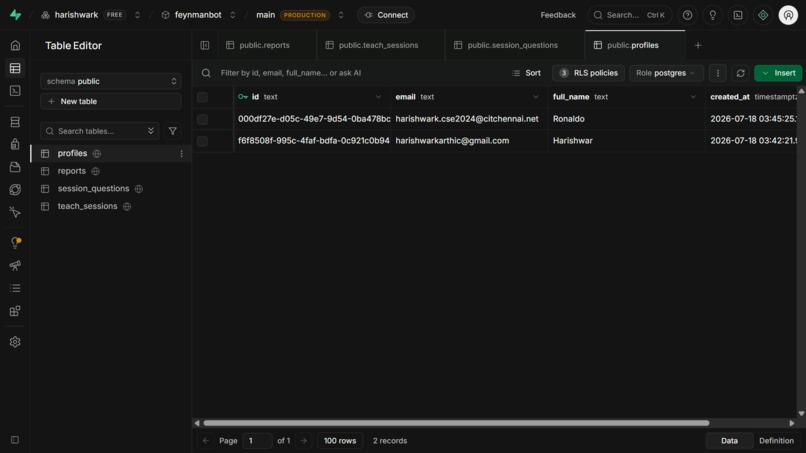Image resolution: width=806 pixels, height=453 pixels.
Task: Refresh the table data
Action: [740, 73]
